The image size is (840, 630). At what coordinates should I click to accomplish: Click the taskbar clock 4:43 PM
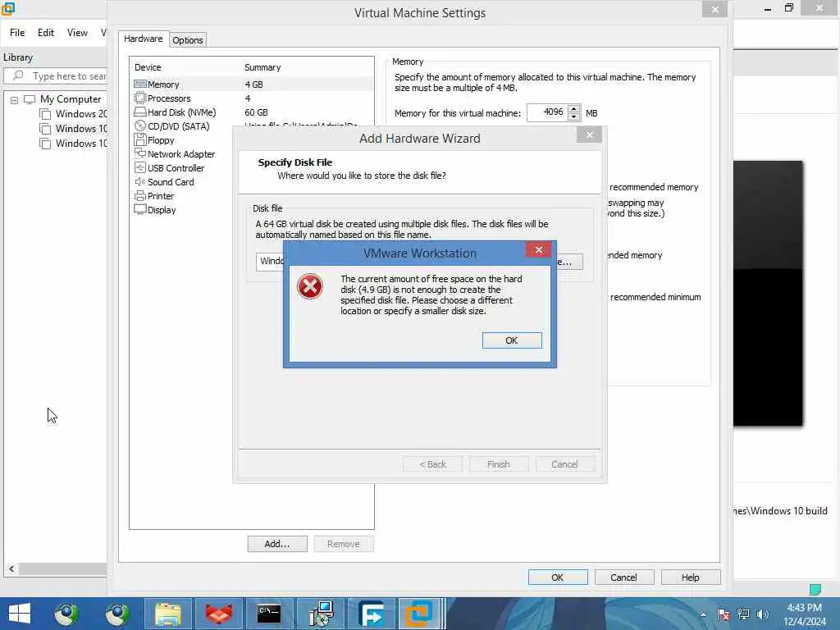804,608
